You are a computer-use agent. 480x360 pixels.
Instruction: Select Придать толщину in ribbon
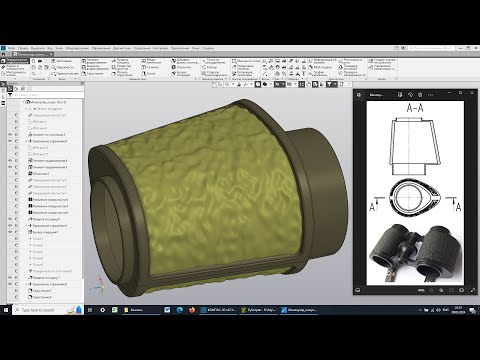[121, 61]
